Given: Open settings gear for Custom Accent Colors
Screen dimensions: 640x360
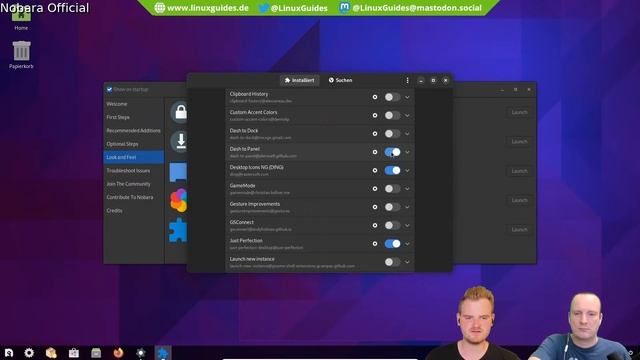Looking at the screenshot, I should pos(375,116).
